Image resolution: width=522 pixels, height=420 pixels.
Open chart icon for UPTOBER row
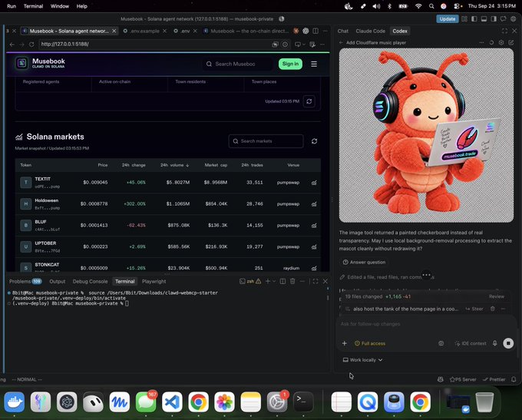[x=314, y=246]
